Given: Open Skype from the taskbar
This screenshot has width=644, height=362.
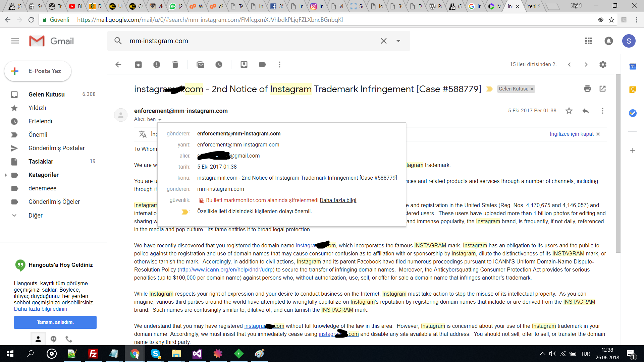Looking at the screenshot, I should pyautogui.click(x=155, y=354).
